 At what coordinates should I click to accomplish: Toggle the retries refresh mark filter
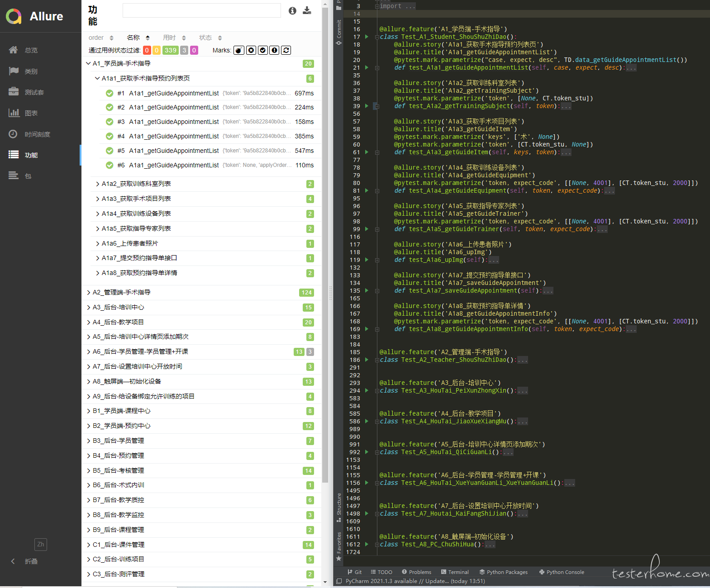point(286,50)
